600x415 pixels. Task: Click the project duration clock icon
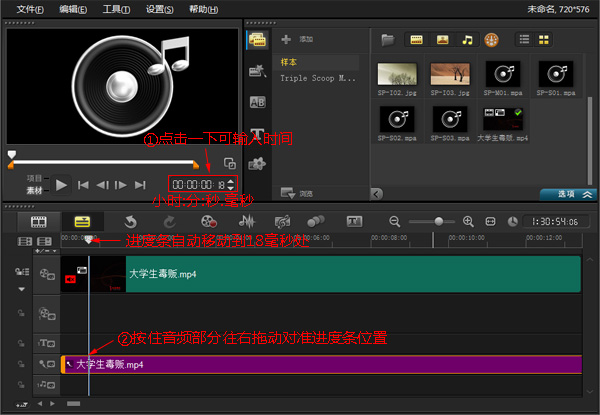coord(512,221)
